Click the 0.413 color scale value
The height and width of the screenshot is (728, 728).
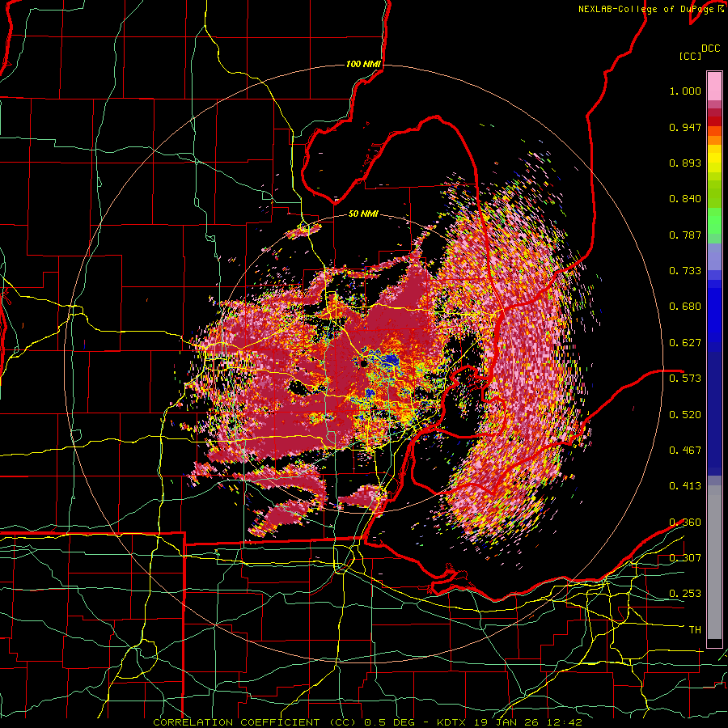click(x=685, y=486)
